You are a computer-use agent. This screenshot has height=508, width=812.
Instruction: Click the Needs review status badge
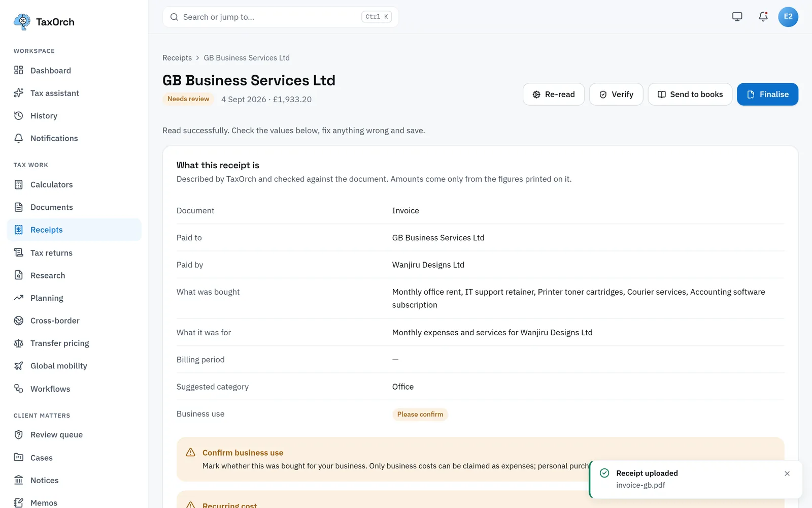pos(188,99)
